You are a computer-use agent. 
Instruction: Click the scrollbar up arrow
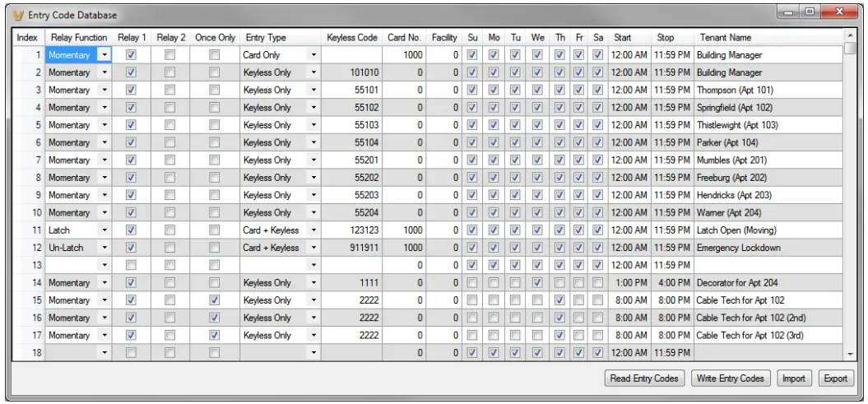click(851, 37)
